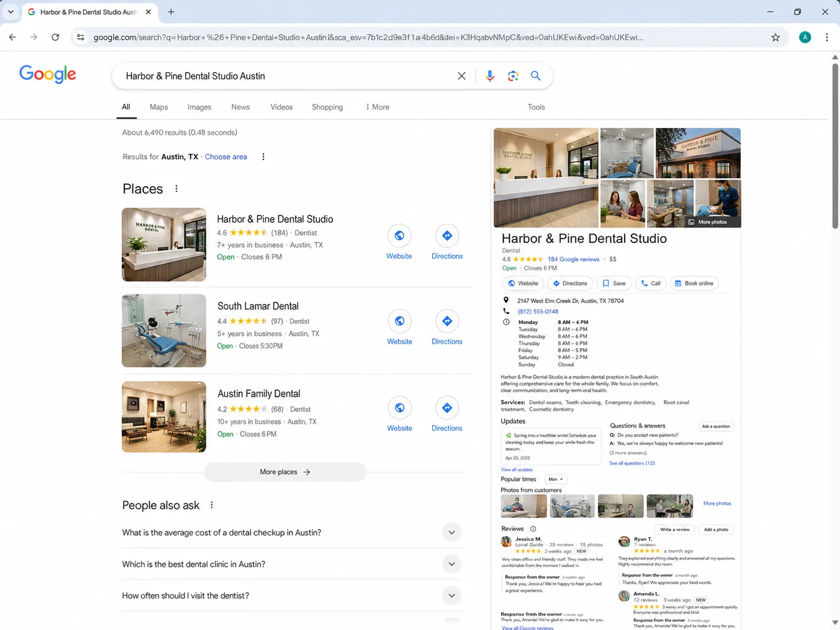This screenshot has height=630, width=840.
Task: Get Directions icon for Harbor & Pine Dental Studio
Action: tap(447, 236)
